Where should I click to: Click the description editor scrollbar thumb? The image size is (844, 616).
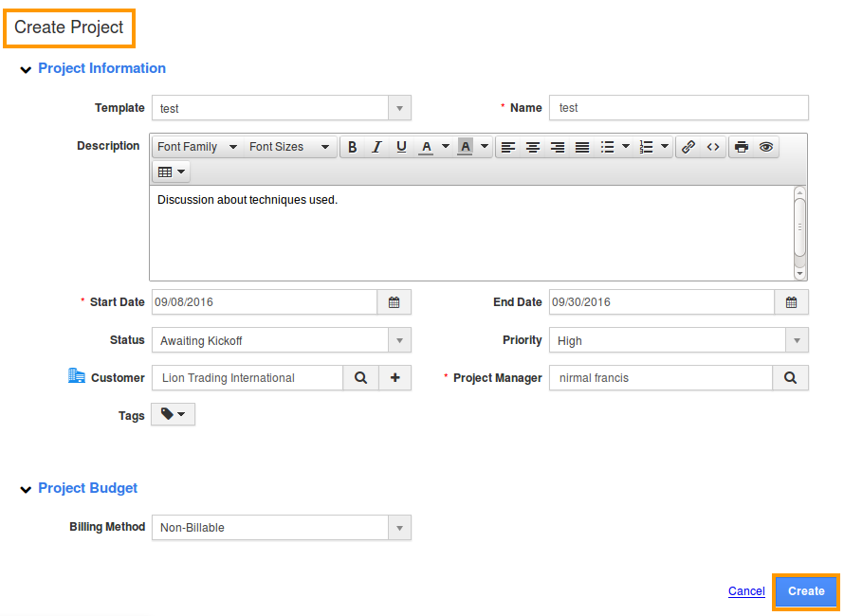(799, 227)
